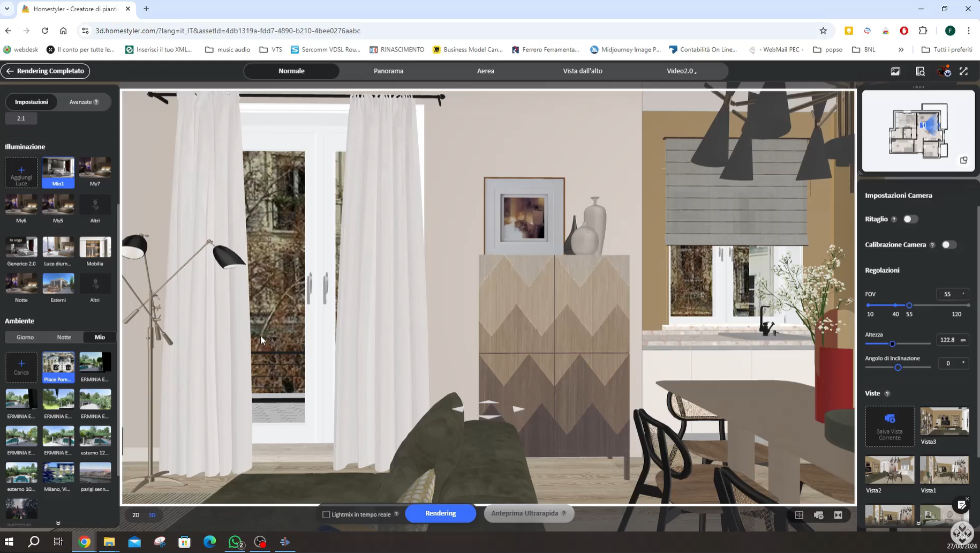Screen dimensions: 980x553
Task: Toggle the Ritaglio switch
Action: click(x=910, y=219)
